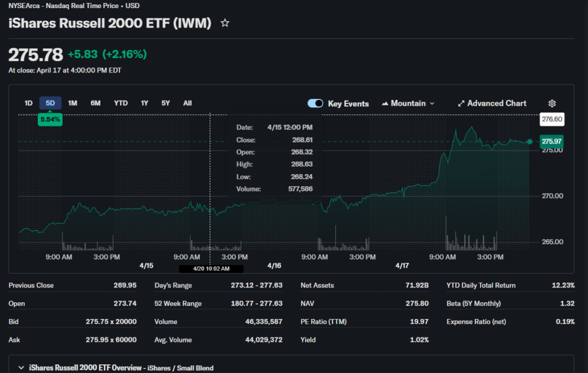Choose the 5Y time range
The height and width of the screenshot is (373, 588).
pyautogui.click(x=165, y=103)
